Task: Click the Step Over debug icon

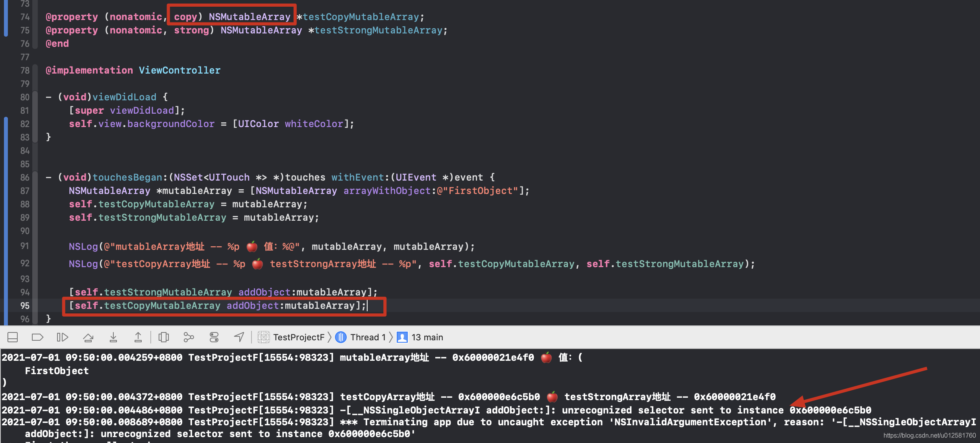Action: coord(88,337)
